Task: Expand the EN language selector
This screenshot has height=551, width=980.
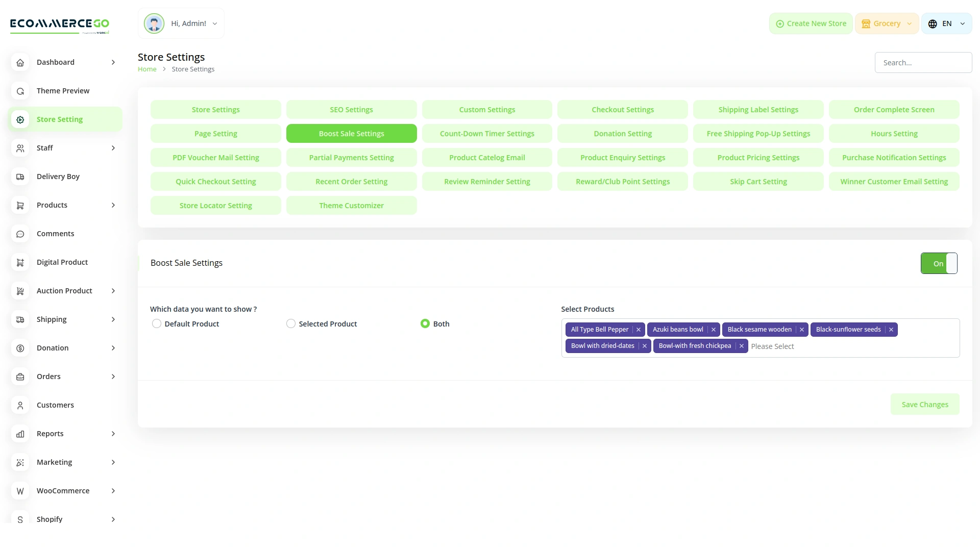Action: (946, 23)
